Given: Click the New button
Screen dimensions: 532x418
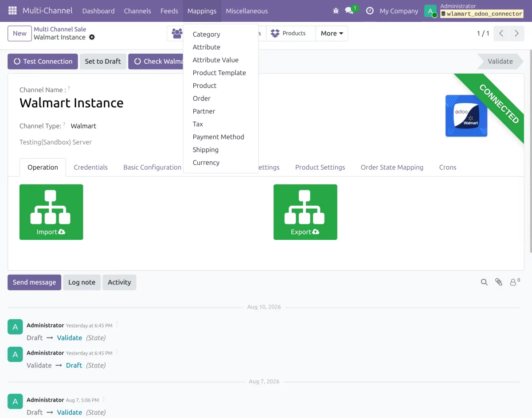Looking at the screenshot, I should coord(20,33).
